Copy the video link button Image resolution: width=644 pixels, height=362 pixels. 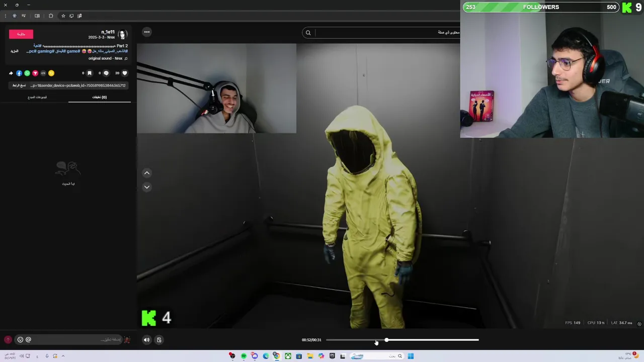pyautogui.click(x=19, y=85)
